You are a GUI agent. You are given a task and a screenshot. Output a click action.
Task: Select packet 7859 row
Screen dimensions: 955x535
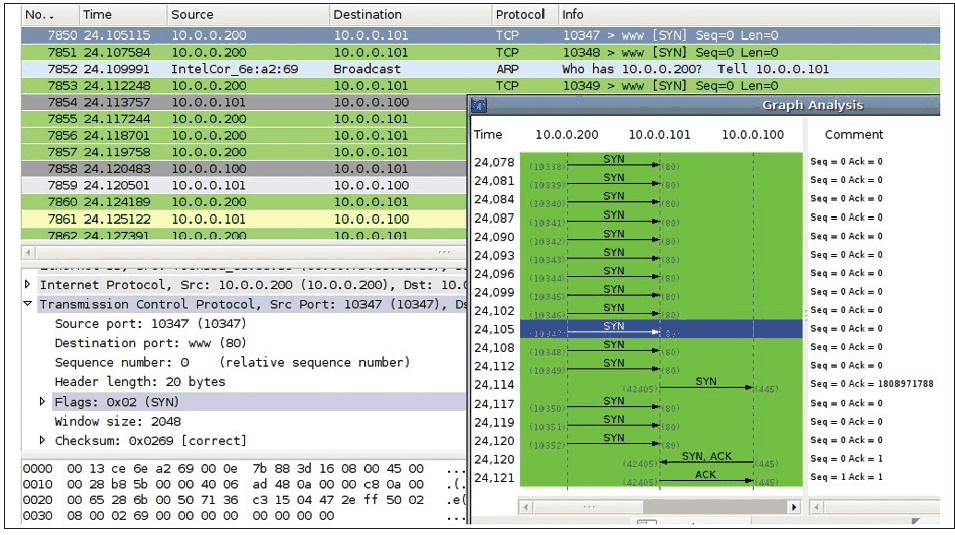(244, 185)
